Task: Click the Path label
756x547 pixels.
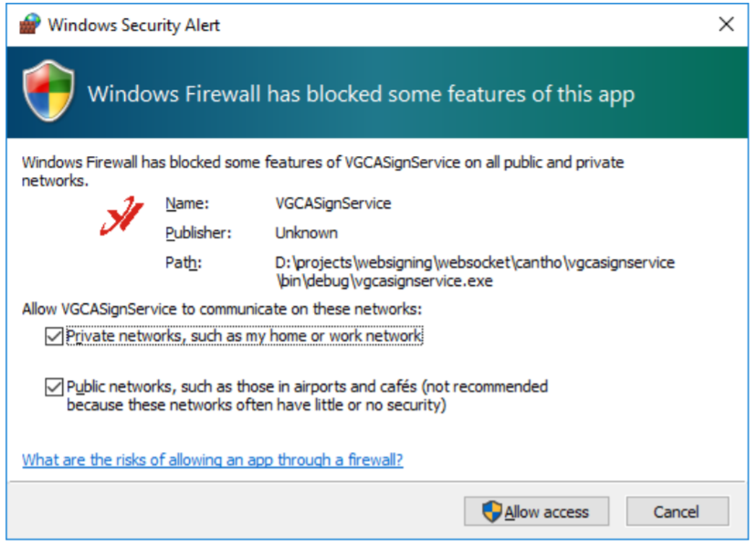Action: [x=184, y=263]
